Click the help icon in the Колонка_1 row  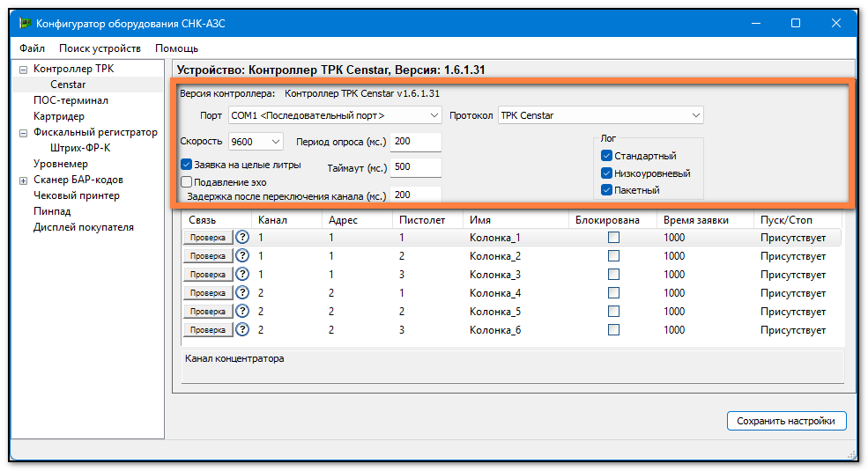242,238
